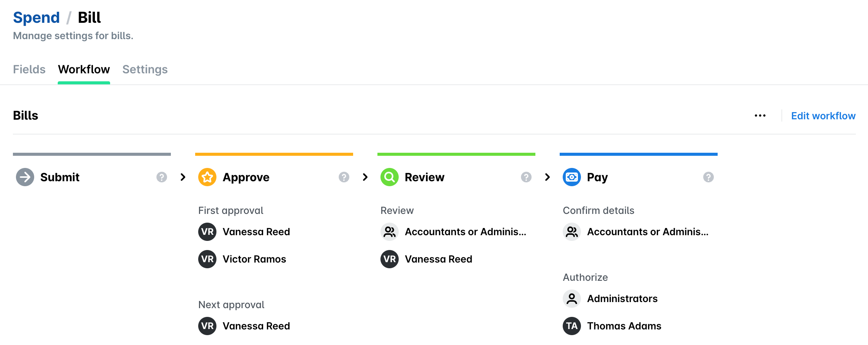This screenshot has width=868, height=345.
Task: Click Thomas Adams TA avatar
Action: [572, 326]
